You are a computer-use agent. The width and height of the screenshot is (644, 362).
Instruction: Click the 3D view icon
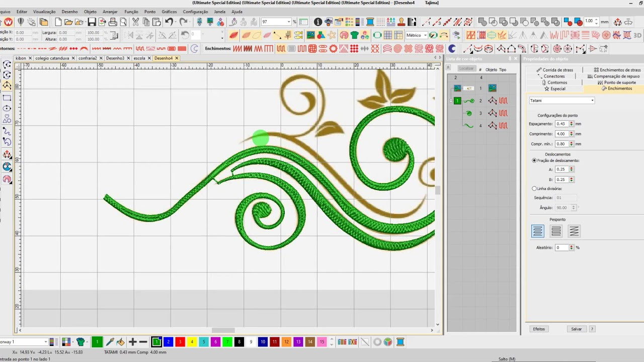click(x=637, y=35)
